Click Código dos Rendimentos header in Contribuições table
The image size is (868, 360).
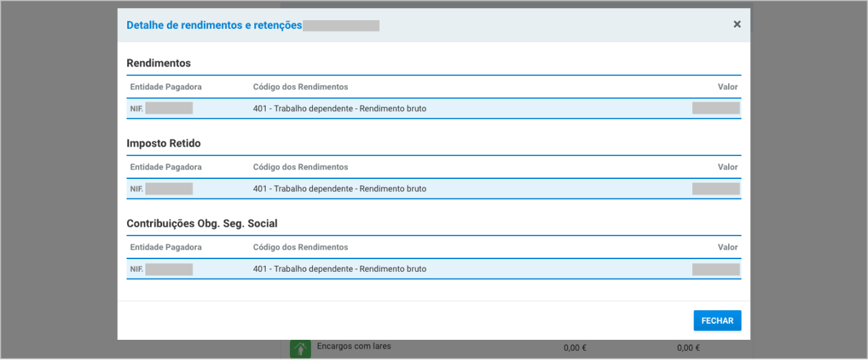click(x=300, y=247)
